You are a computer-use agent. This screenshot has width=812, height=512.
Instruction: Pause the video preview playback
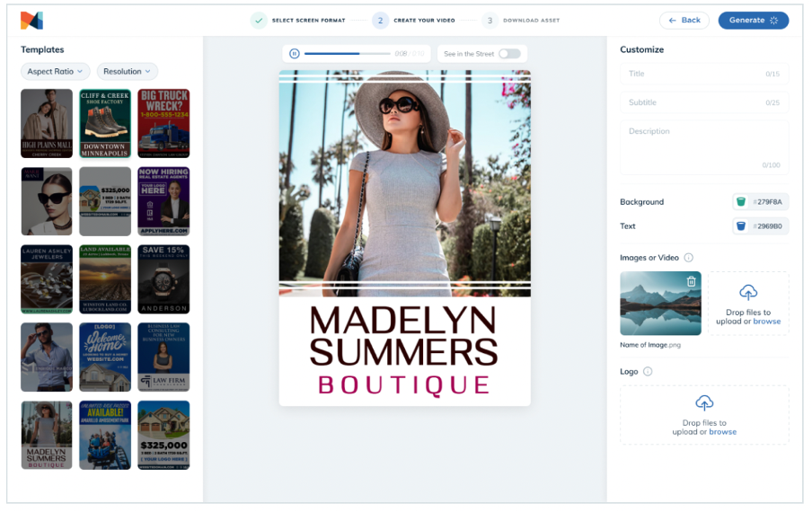[x=294, y=53]
